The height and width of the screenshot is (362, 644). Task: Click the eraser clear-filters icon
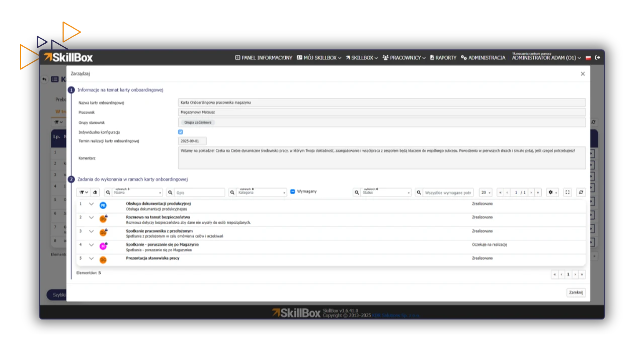tap(96, 193)
